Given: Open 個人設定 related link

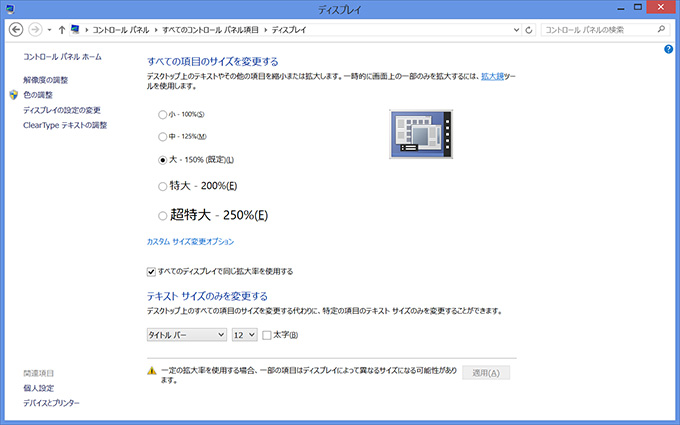Looking at the screenshot, I should tap(39, 388).
